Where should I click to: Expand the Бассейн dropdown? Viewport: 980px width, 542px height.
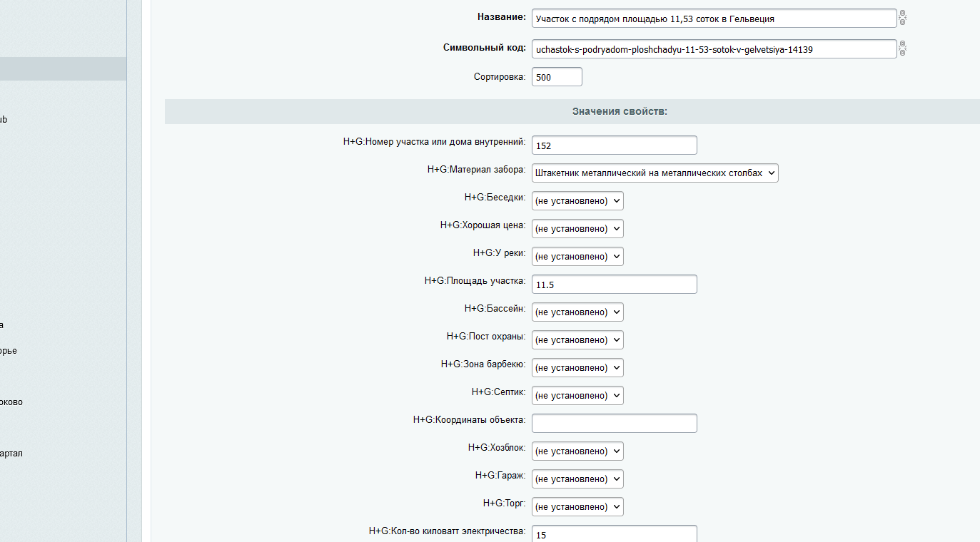click(x=577, y=312)
